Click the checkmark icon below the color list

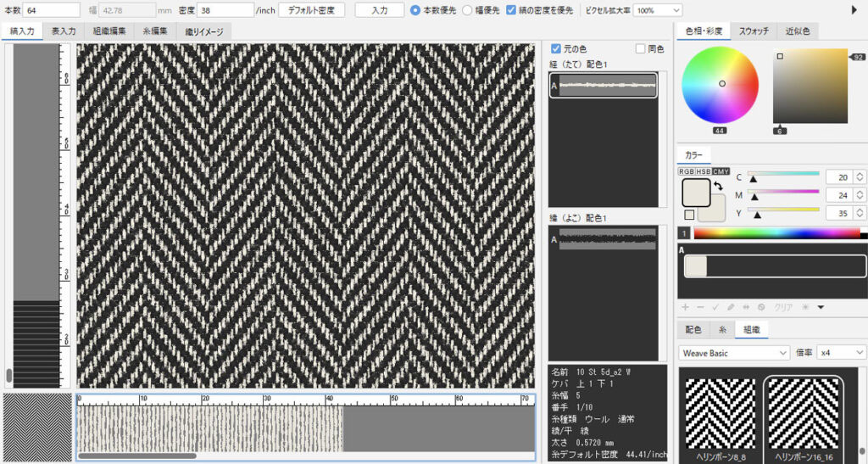[x=715, y=307]
